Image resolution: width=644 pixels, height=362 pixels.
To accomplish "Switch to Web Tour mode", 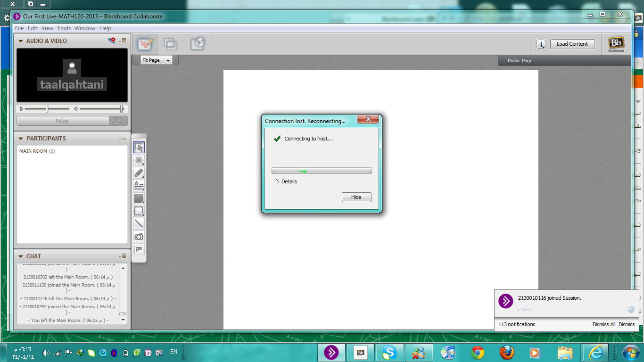I will [x=198, y=44].
